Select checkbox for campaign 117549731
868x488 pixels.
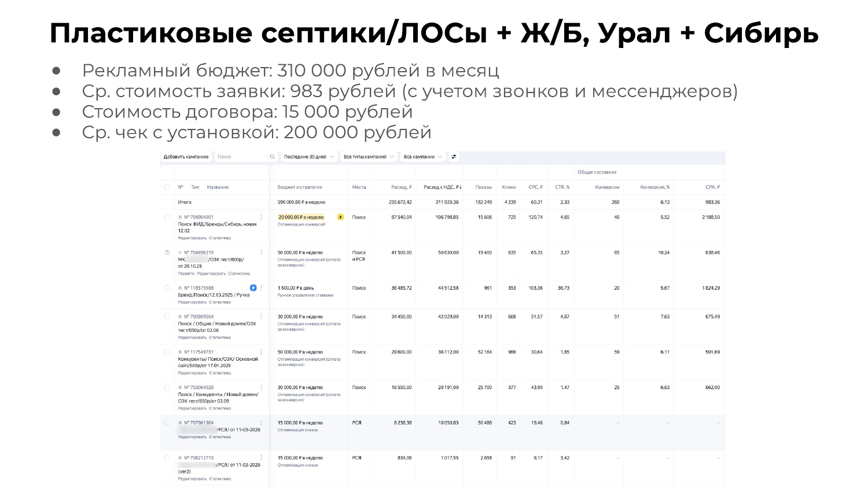[x=167, y=352]
